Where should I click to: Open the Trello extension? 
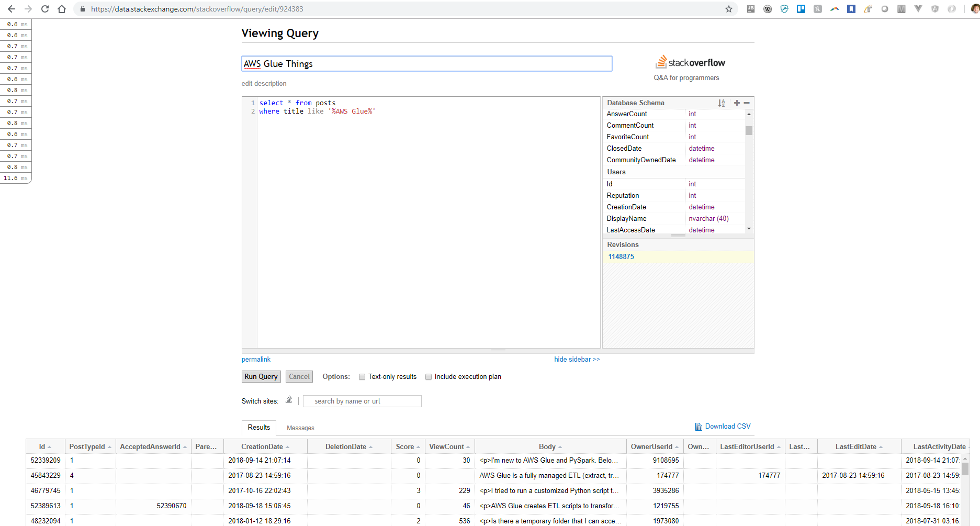click(x=801, y=9)
